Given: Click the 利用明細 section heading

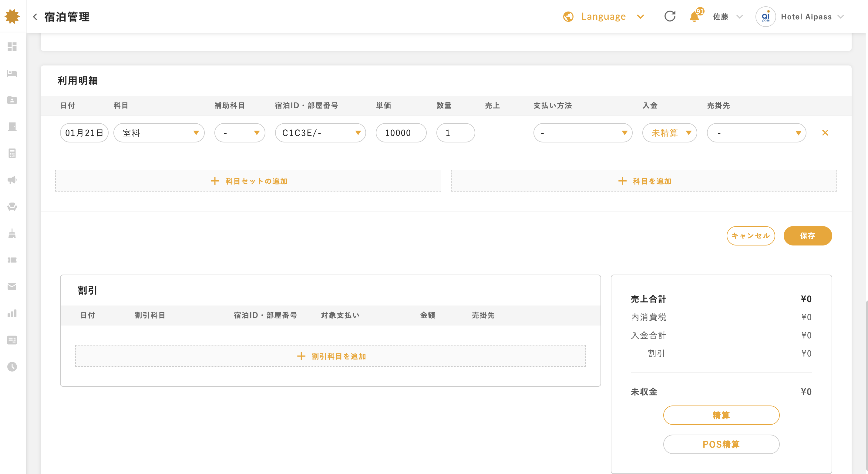Looking at the screenshot, I should tap(78, 80).
